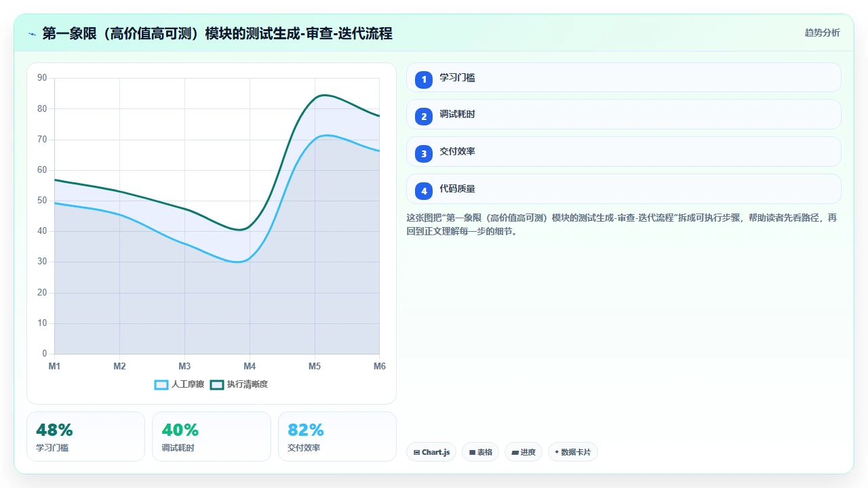This screenshot has width=868, height=488.
Task: Click the 趋势分析 label in header
Action: 822,33
